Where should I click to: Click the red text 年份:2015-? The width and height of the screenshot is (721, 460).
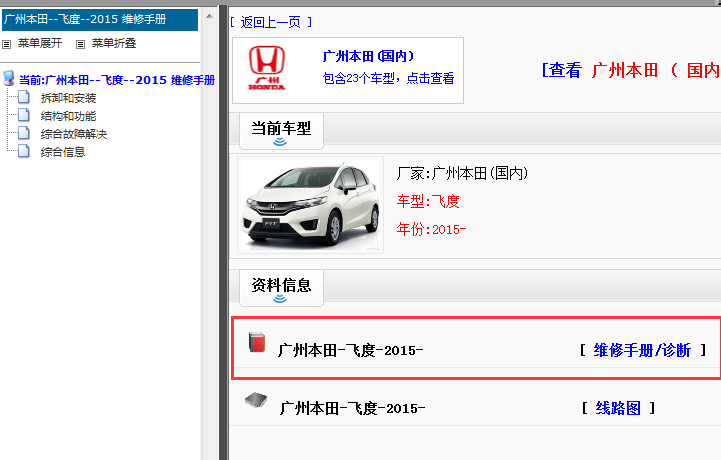(431, 229)
